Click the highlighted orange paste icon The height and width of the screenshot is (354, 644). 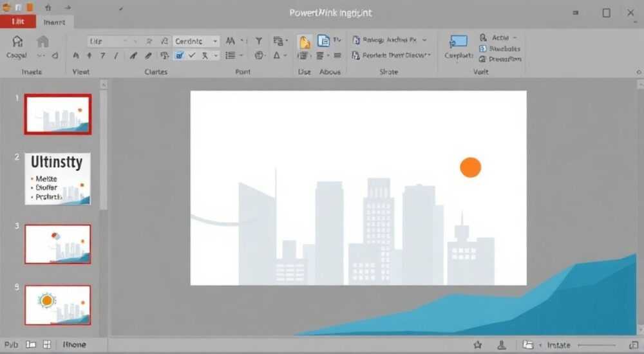(305, 42)
